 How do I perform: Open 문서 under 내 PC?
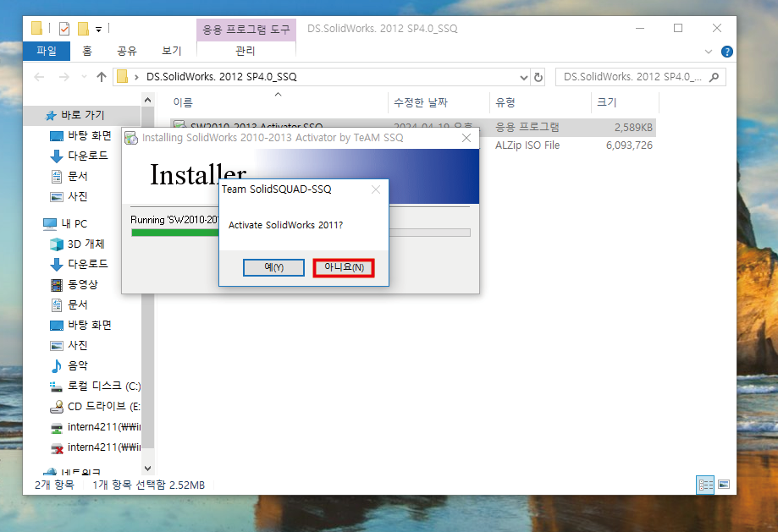pos(77,304)
